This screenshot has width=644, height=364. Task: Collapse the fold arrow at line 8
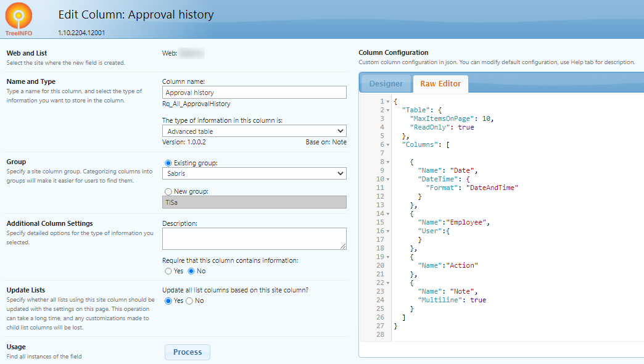pos(388,162)
